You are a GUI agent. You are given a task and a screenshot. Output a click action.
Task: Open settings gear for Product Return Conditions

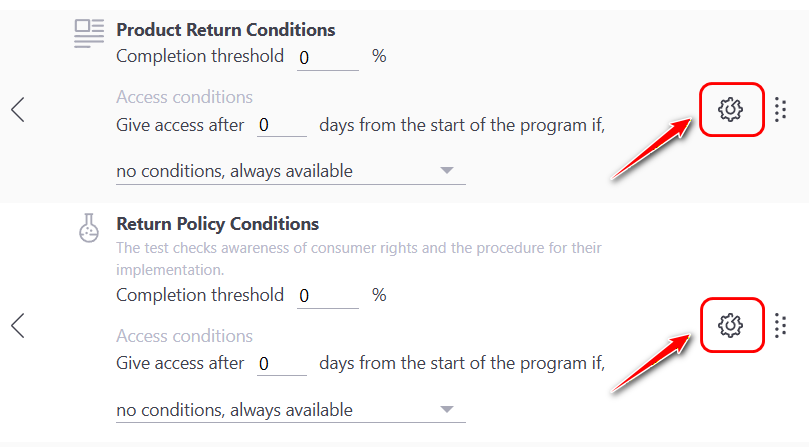(x=731, y=108)
